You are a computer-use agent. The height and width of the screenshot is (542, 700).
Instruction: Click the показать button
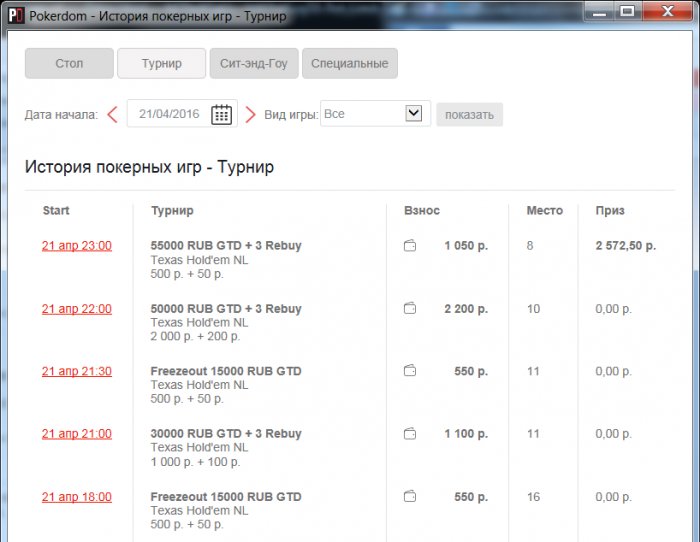pos(470,115)
